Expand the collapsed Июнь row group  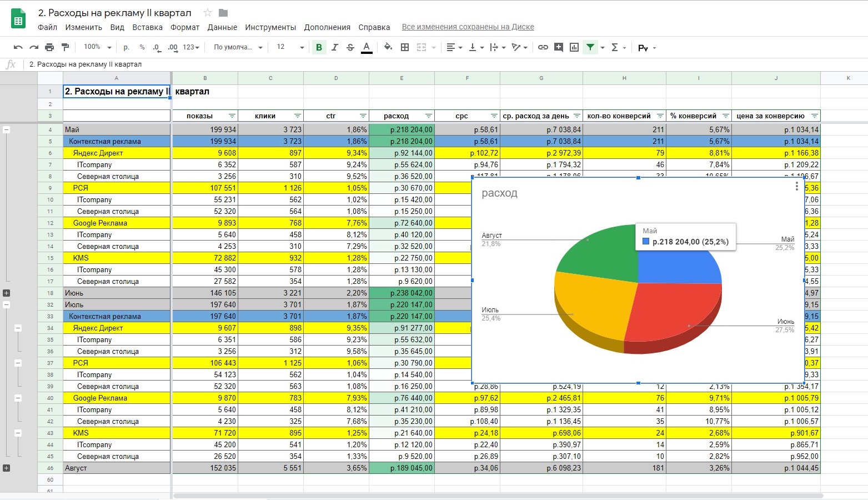(7, 293)
